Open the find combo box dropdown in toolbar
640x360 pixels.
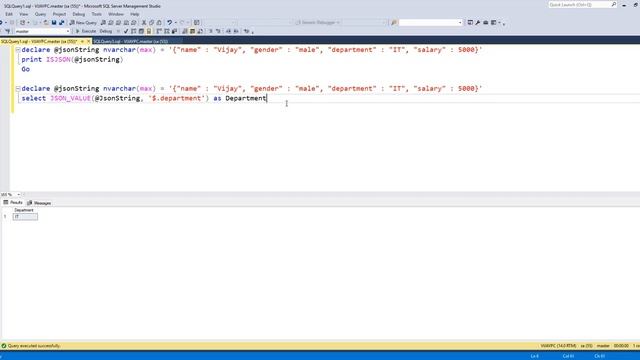[x=460, y=22]
